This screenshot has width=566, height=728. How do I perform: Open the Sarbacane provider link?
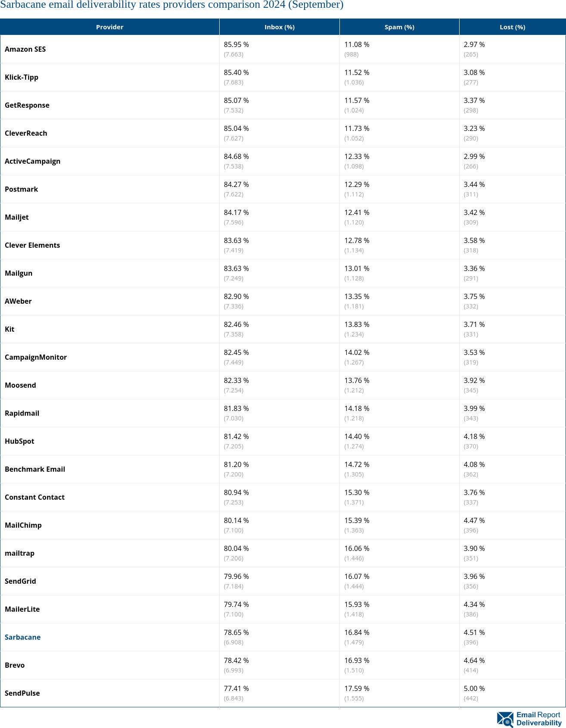22,637
